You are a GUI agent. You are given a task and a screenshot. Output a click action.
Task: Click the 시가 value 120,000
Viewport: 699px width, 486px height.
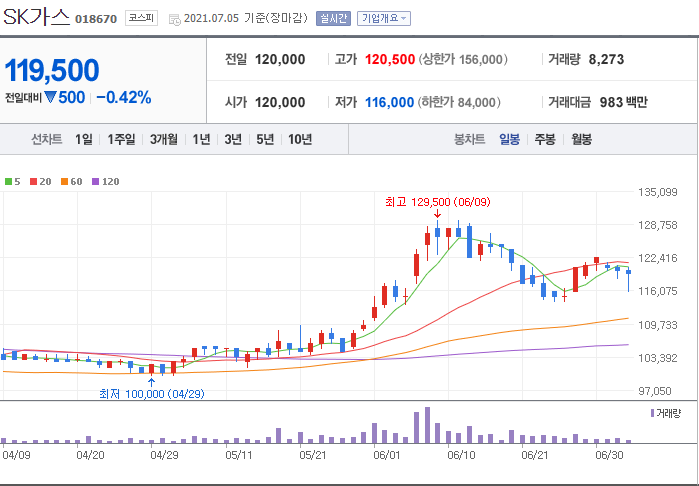[x=280, y=103]
